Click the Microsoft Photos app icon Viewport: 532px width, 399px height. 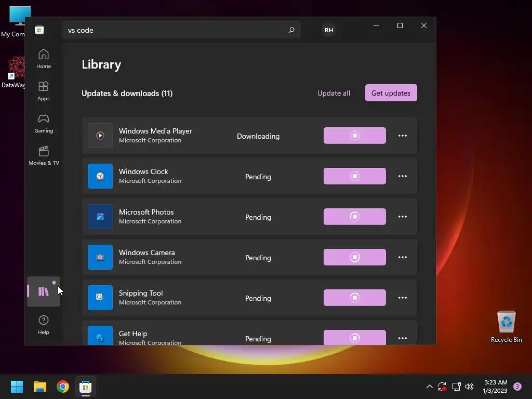[x=100, y=217]
